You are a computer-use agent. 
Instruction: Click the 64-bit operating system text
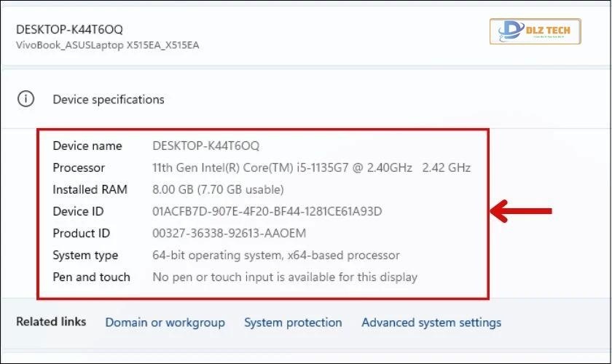pos(275,255)
